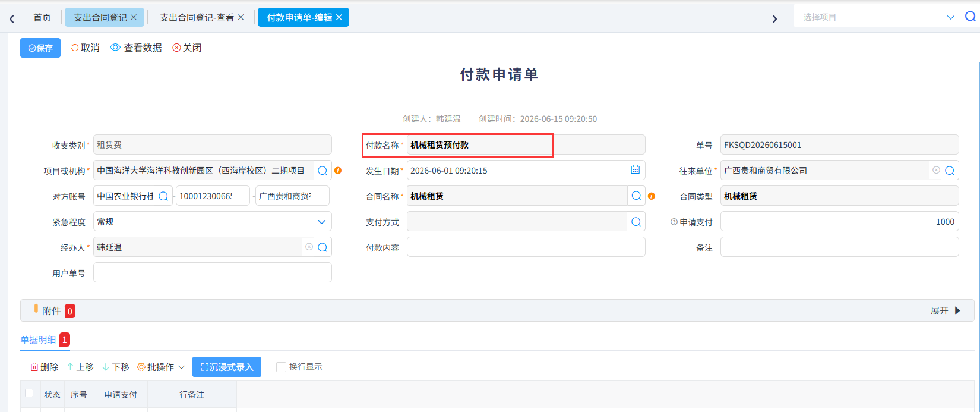Click the left arrow to show earlier tabs
The height and width of the screenshot is (412, 980).
coord(12,18)
